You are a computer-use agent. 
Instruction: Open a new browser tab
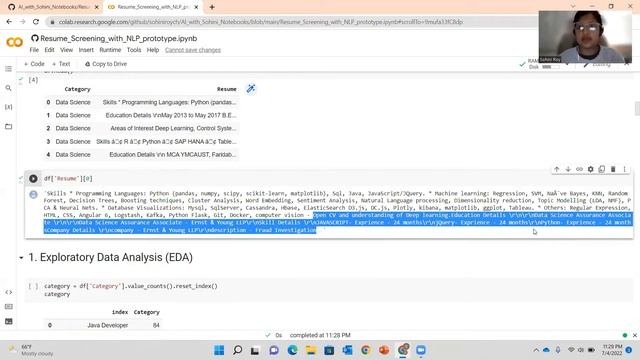tap(212, 7)
